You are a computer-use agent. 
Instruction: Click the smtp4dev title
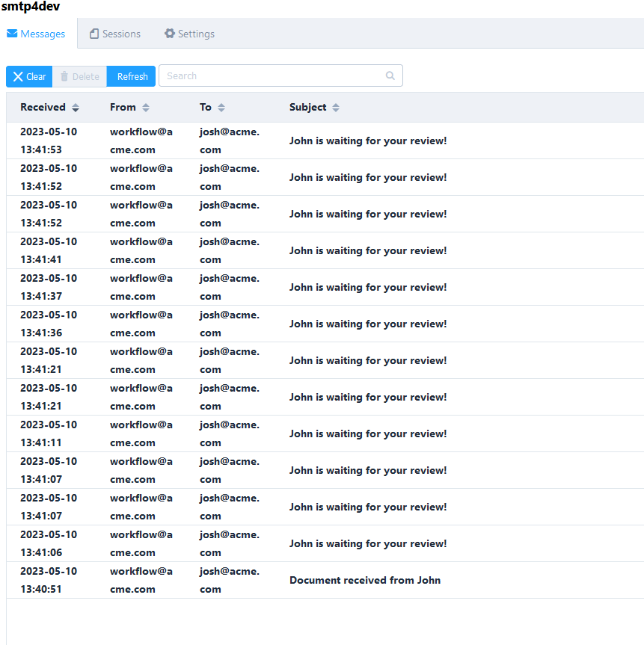pyautogui.click(x=31, y=6)
